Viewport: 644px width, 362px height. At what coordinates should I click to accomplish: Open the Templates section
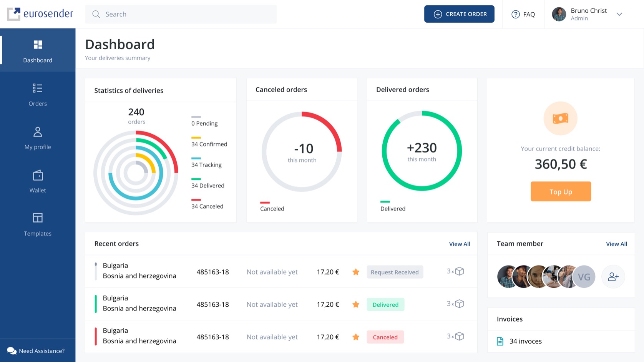pos(38,224)
